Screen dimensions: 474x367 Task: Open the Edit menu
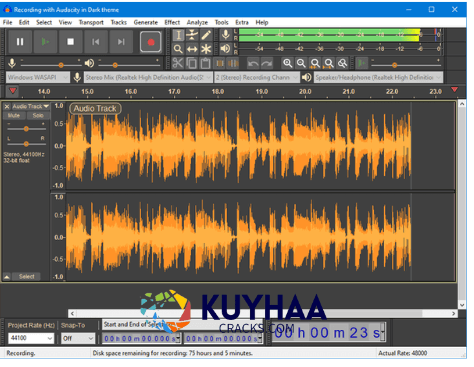[24, 22]
